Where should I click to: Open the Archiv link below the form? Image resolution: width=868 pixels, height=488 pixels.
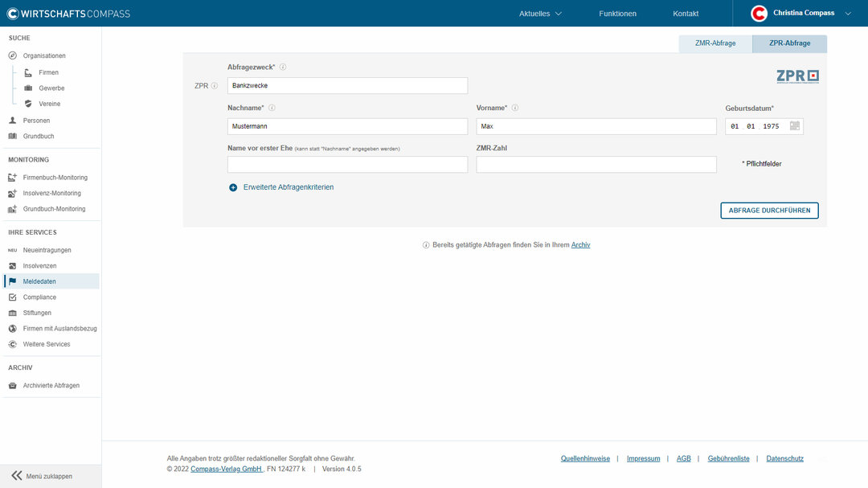coord(581,245)
